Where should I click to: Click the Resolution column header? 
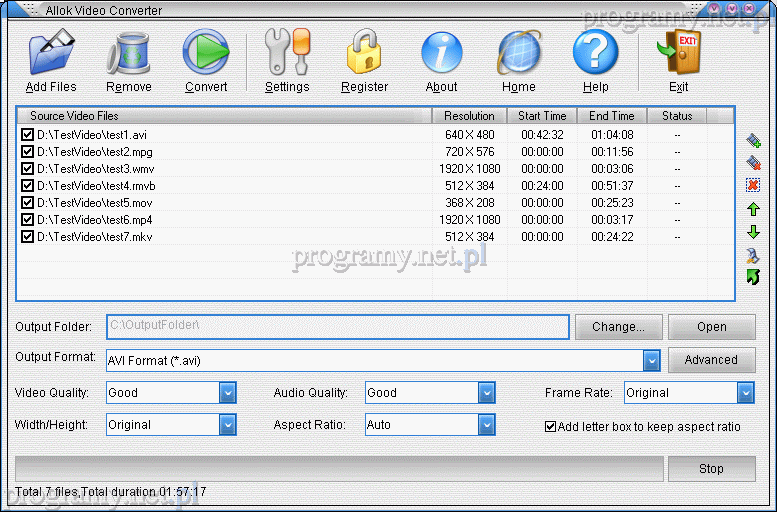coord(469,116)
